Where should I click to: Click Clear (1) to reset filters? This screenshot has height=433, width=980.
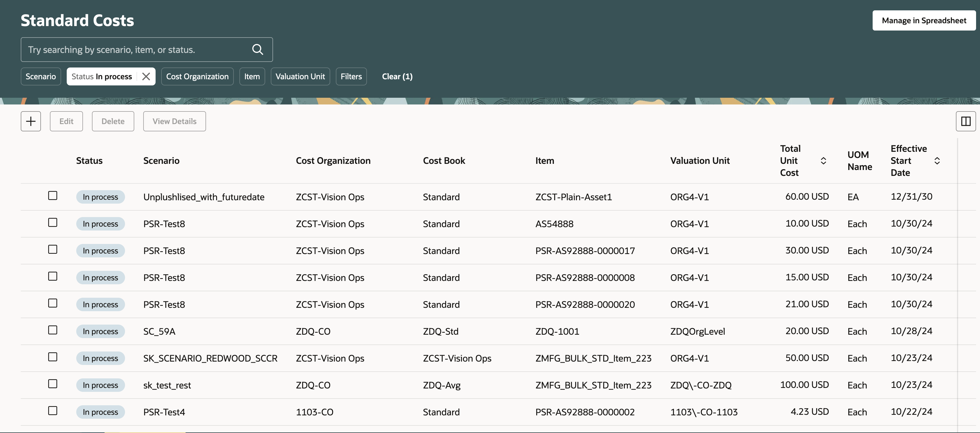(x=397, y=76)
